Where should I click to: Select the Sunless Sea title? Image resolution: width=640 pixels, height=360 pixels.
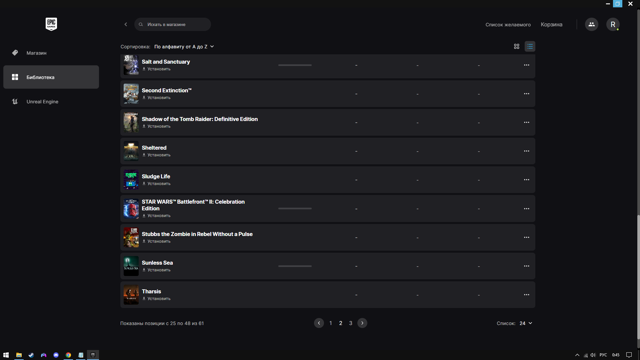(157, 263)
